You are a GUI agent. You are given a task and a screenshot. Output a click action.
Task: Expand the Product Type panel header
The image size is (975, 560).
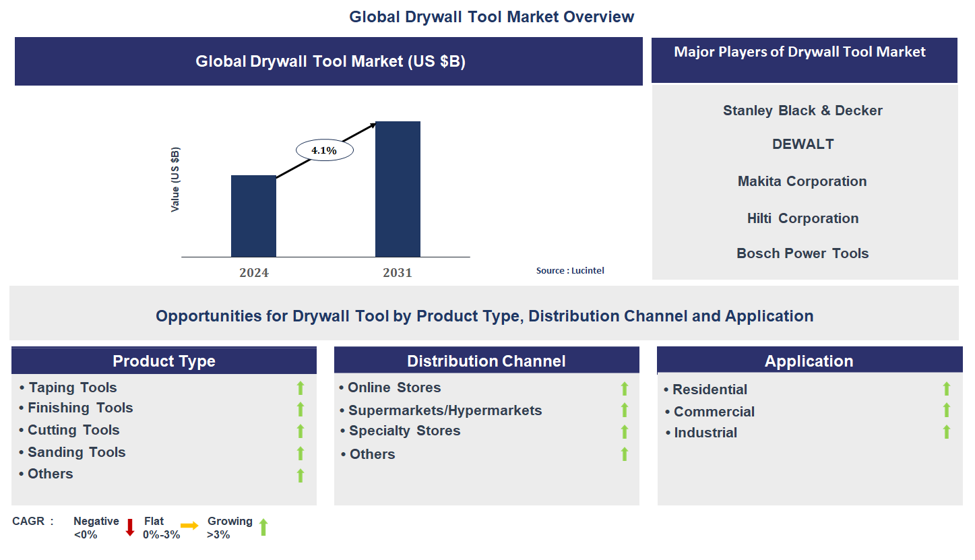point(164,361)
